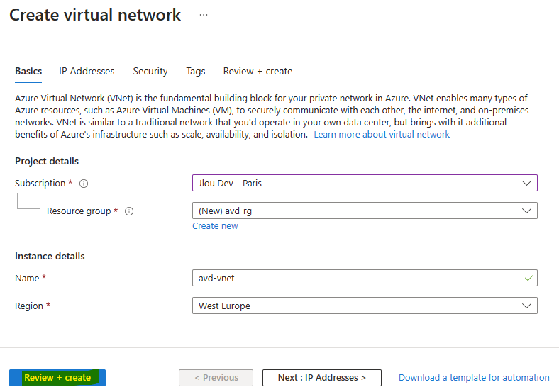Click the Region field label
The height and width of the screenshot is (392, 559).
point(29,306)
